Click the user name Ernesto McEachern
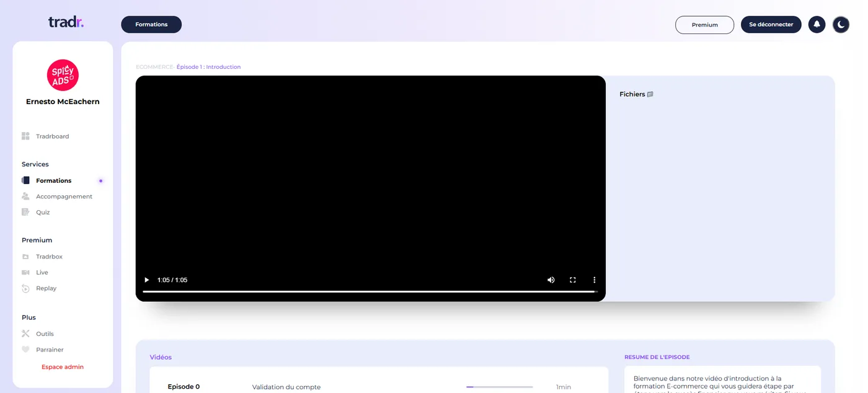 point(63,102)
